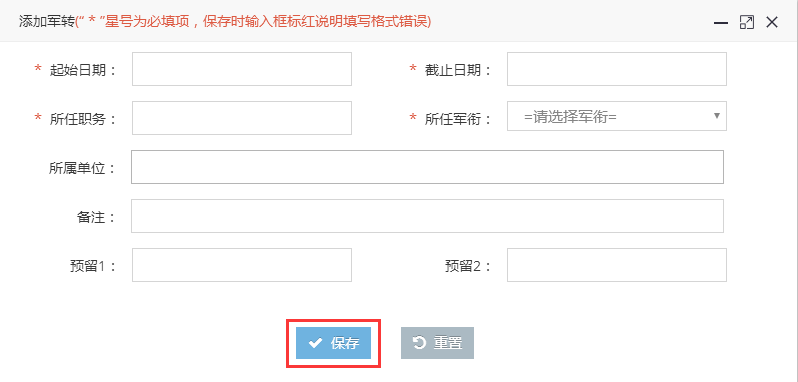This screenshot has height=382, width=798.
Task: Minimize the 添加军转 dialog
Action: [721, 23]
